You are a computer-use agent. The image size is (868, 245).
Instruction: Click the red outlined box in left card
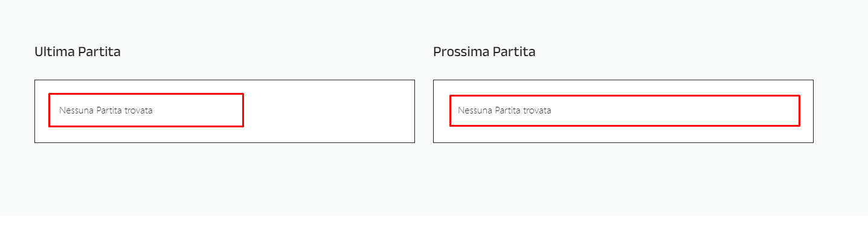(146, 94)
